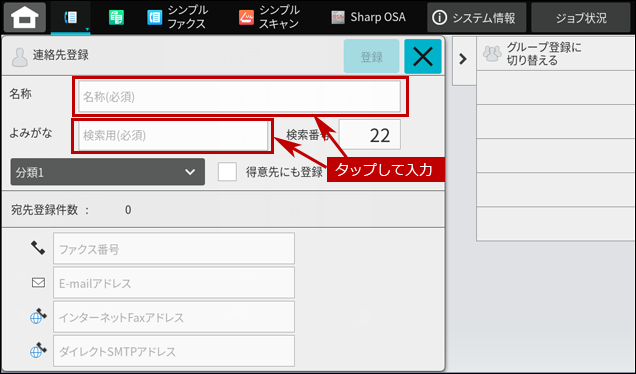The image size is (636, 374).
Task: Open the blue address book icon tab
Action: (71, 17)
